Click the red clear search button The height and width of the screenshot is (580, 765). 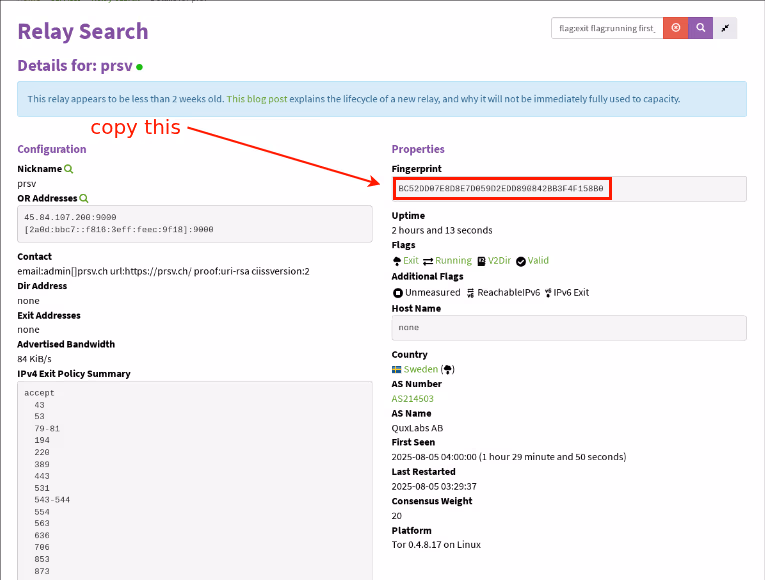tap(676, 28)
